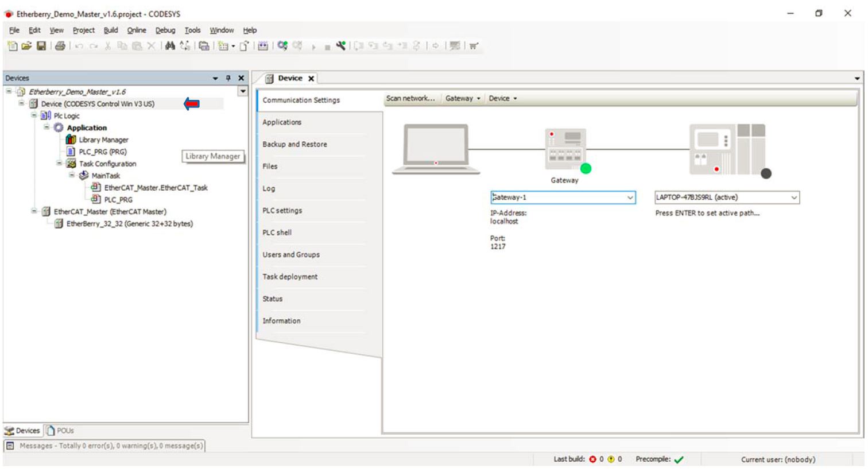Screen dimensions: 868x472
Task: Open the Project menu
Action: coord(84,30)
